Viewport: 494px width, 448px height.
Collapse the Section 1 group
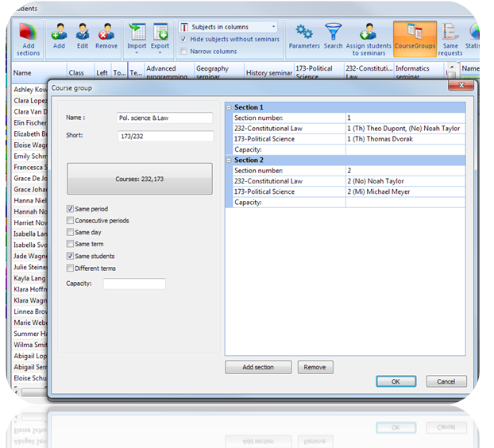(230, 107)
